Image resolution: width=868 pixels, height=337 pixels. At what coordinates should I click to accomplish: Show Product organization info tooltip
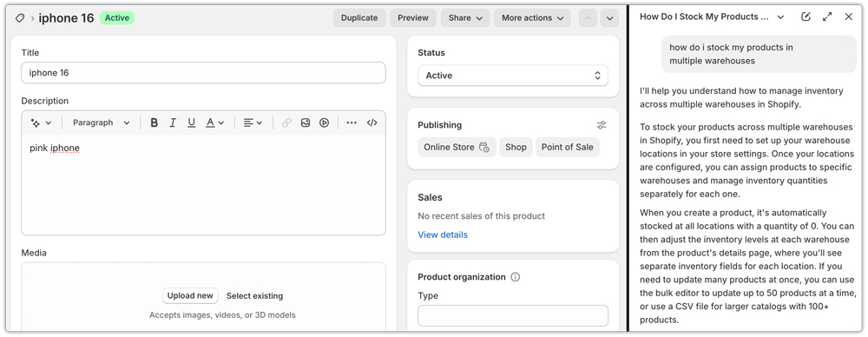point(516,276)
